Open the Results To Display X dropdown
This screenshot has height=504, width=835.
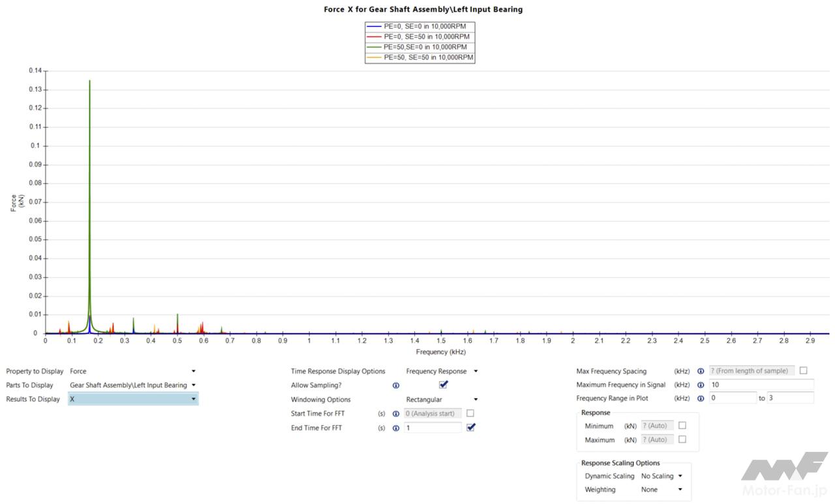[x=132, y=399]
